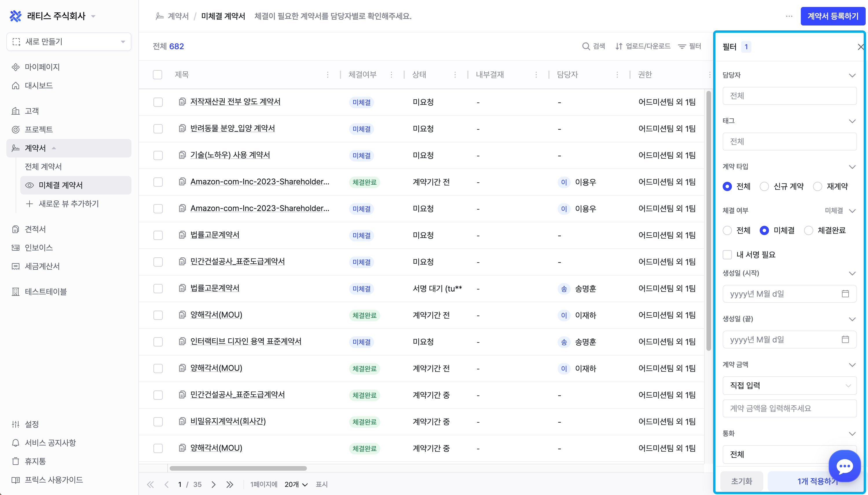Open the 직접 입력 amount dropdown
Image resolution: width=868 pixels, height=495 pixels.
pos(789,386)
